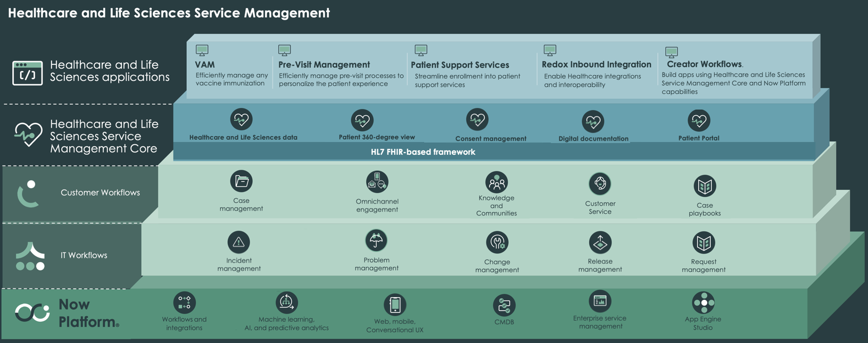Select the Patient 360-degree view heart icon
Viewport: 868px width, 343px height.
(362, 120)
